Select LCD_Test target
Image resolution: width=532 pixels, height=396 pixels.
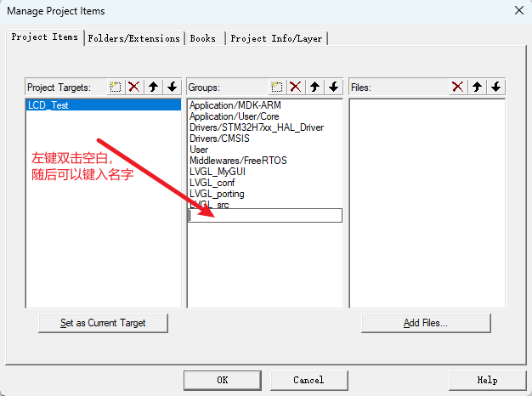(104, 105)
